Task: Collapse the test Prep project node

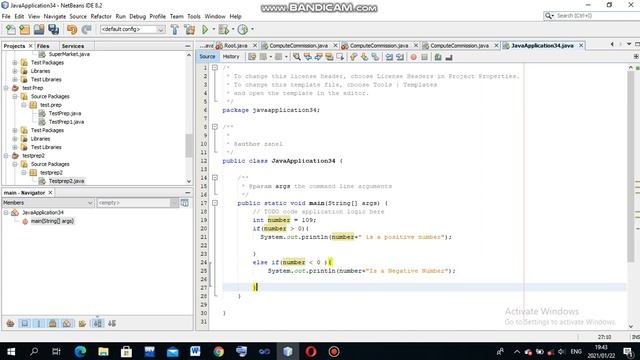Action: 6,88
